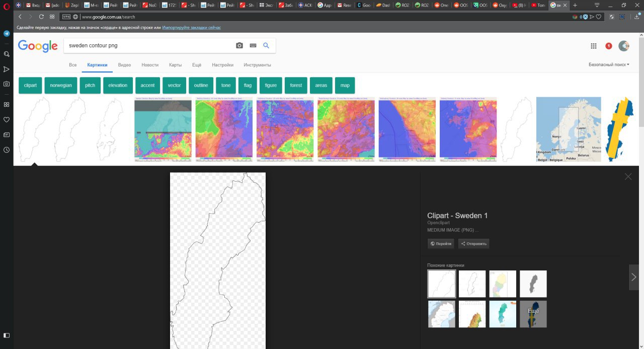Close the current Google search tab
This screenshot has height=349, width=644.
566,5
